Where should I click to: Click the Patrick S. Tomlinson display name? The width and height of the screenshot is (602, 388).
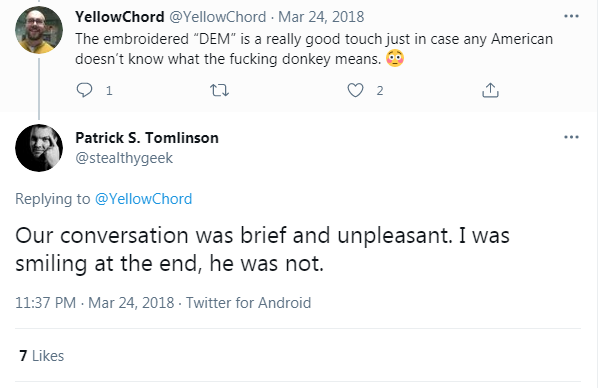[147, 138]
